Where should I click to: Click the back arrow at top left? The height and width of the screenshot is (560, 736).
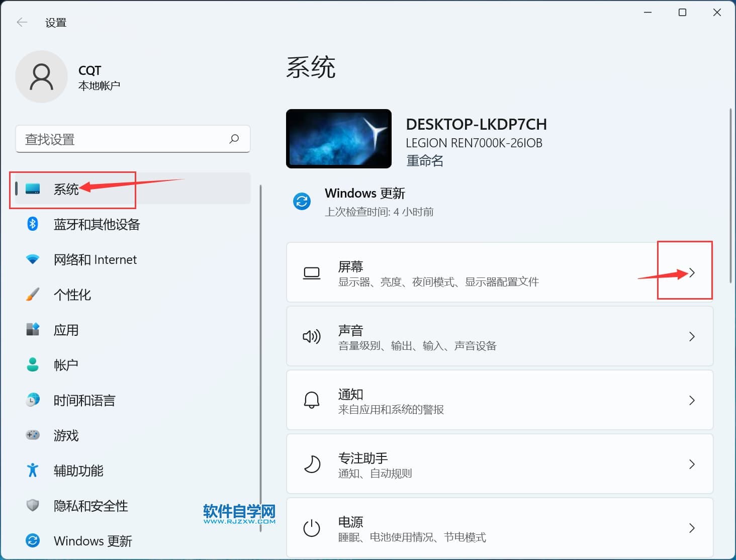tap(22, 22)
